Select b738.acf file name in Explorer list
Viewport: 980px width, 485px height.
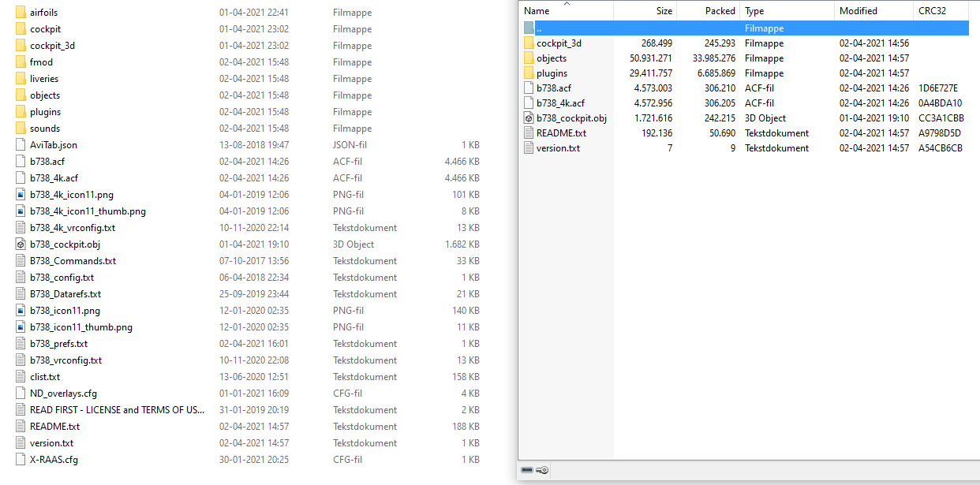[x=47, y=162]
